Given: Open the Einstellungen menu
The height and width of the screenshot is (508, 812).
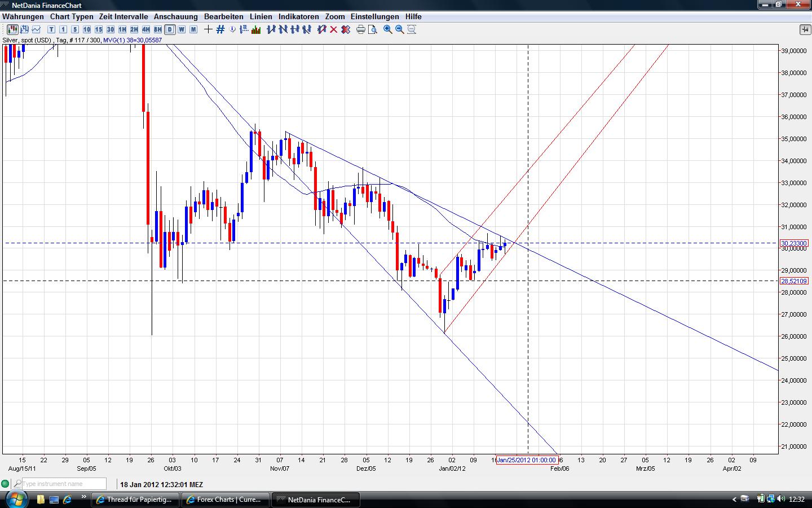Looking at the screenshot, I should (374, 16).
